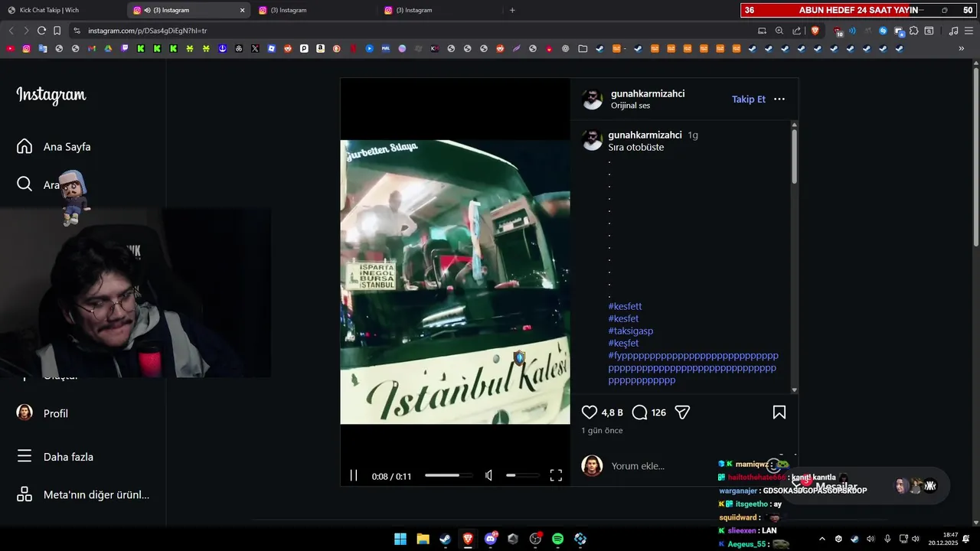This screenshot has height=551, width=980.
Task: Close the active Instagram tab
Action: (243, 10)
